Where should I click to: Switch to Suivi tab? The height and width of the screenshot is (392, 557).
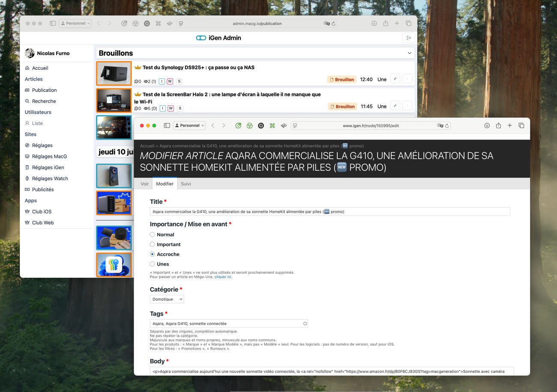pos(186,184)
